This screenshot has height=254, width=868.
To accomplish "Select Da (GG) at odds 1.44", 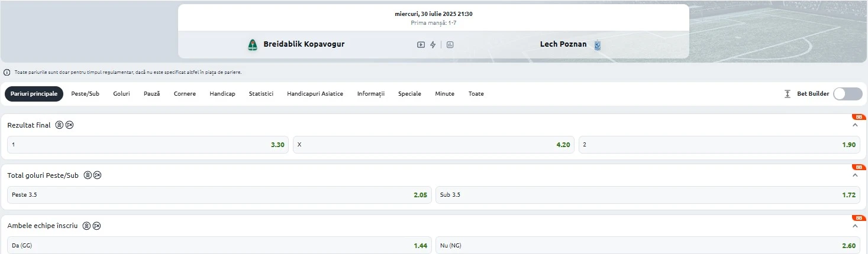I will click(x=220, y=245).
